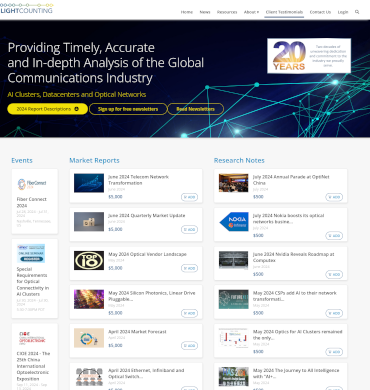Click the FiberConnect event logo
The height and width of the screenshot is (390, 370).
point(32,183)
